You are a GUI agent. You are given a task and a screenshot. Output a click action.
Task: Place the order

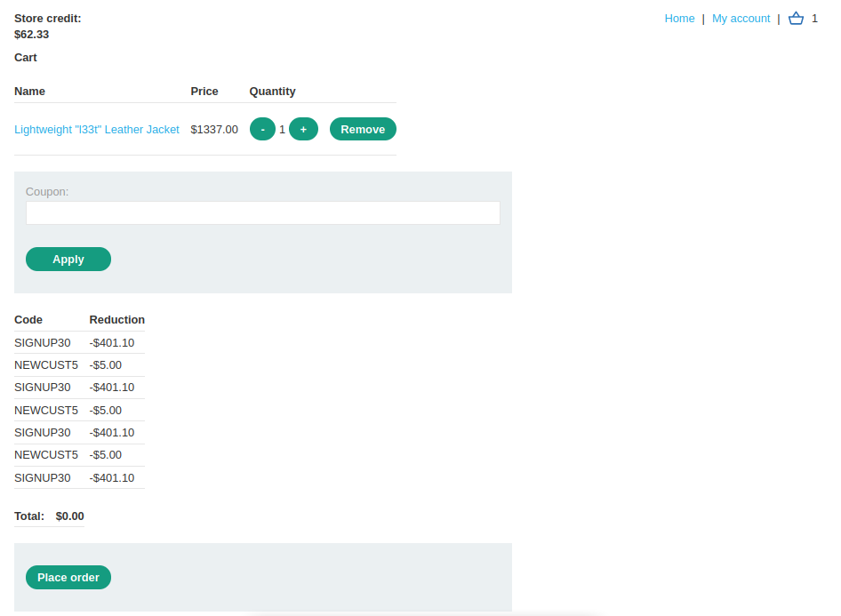click(x=68, y=578)
